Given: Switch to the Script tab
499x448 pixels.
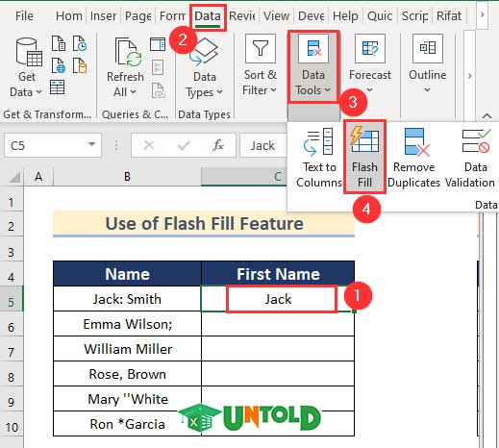Looking at the screenshot, I should click(x=414, y=15).
